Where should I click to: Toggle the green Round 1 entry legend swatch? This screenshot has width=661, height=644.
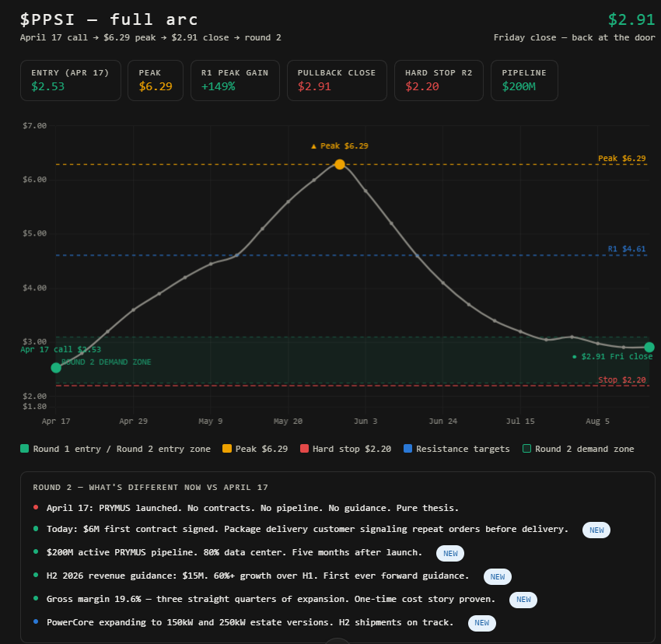pos(24,449)
